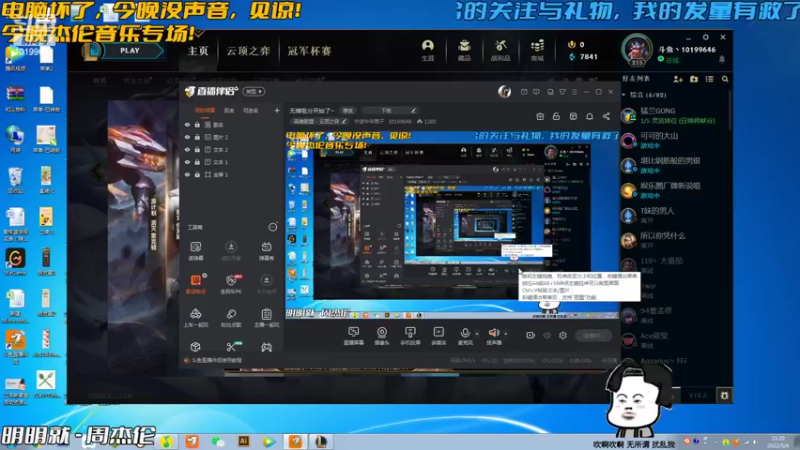800x450 pixels.
Task: Open 商城 store in League client
Action: coord(537,51)
